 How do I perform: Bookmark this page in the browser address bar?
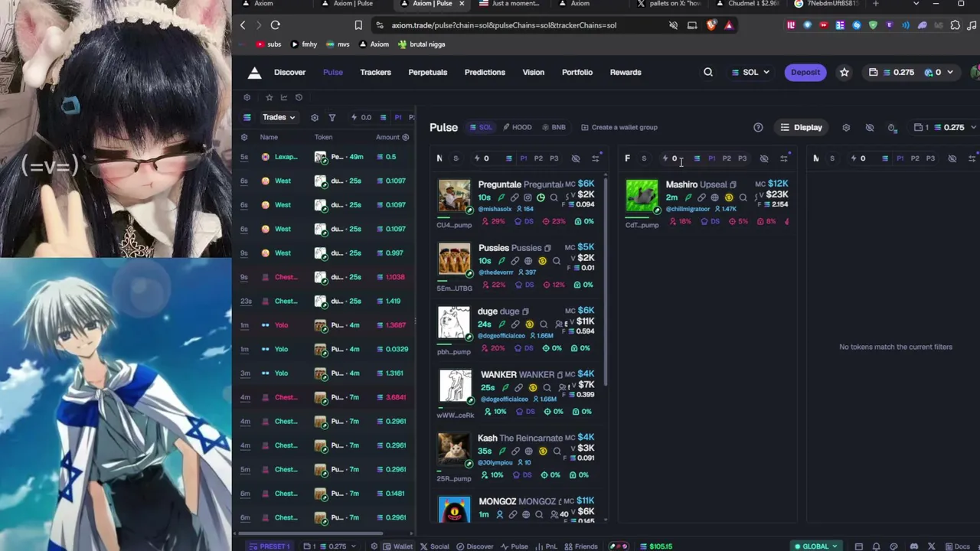coord(358,25)
